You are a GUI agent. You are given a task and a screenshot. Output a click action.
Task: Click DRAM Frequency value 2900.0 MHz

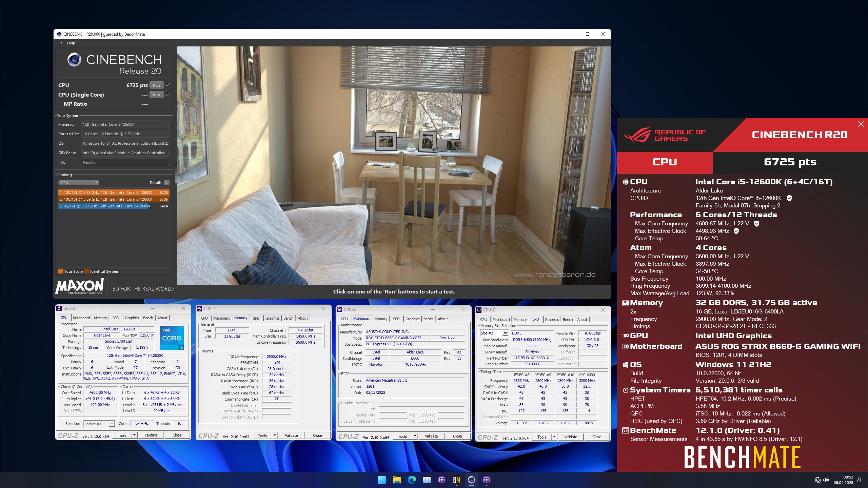(x=276, y=357)
